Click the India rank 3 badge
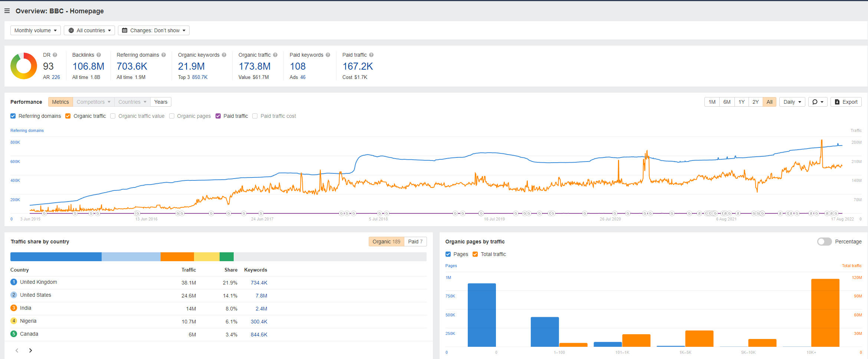Image resolution: width=868 pixels, height=359 pixels. tap(14, 308)
